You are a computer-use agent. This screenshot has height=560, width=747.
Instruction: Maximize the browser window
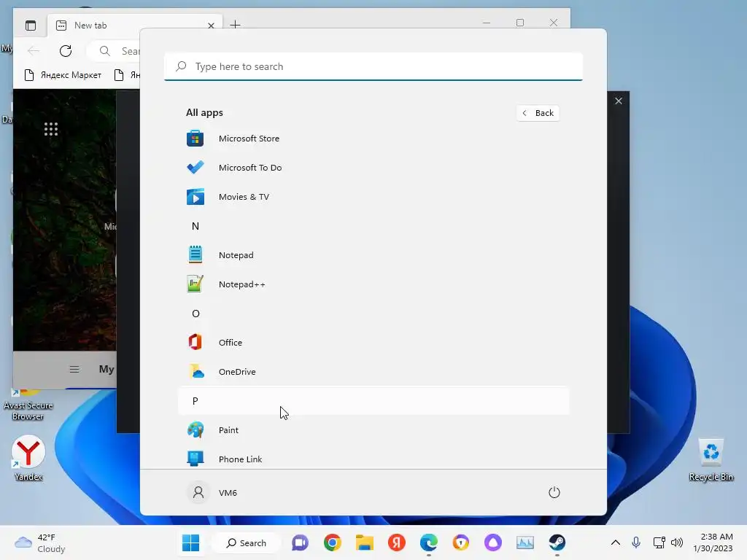[x=520, y=23]
